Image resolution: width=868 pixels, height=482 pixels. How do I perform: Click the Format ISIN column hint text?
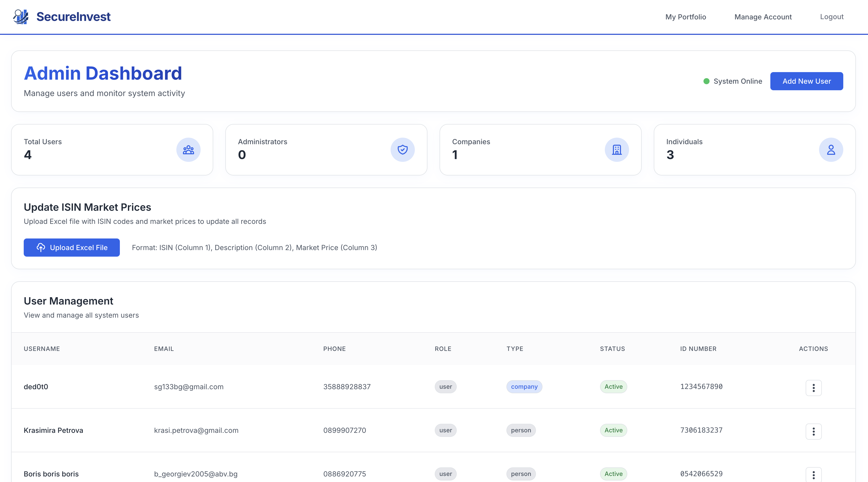click(x=254, y=248)
